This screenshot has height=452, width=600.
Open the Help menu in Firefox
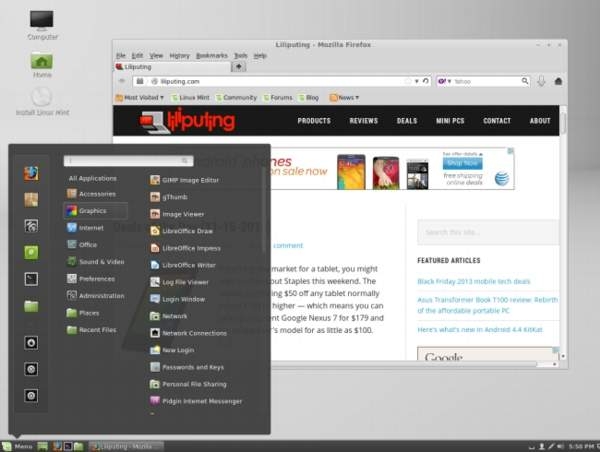(260, 55)
